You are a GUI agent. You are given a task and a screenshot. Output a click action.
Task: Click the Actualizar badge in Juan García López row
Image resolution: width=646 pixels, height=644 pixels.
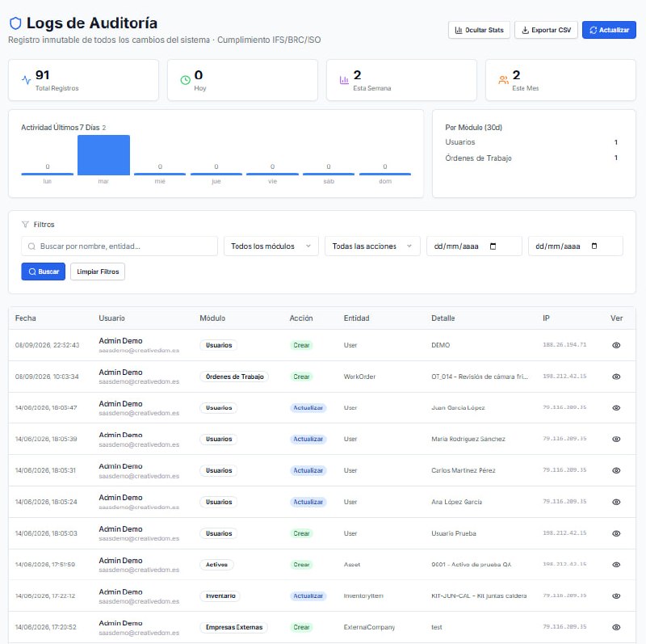click(308, 408)
